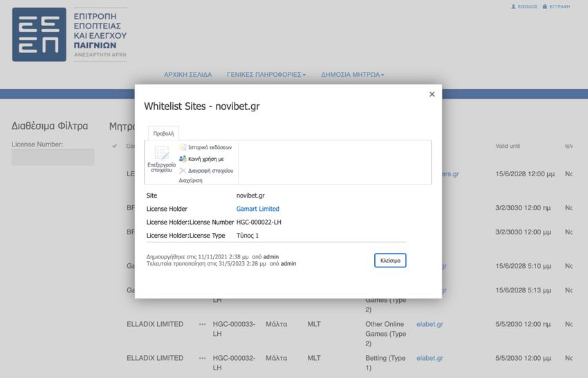
Task: Select the Τύπος 1 license type value
Action: point(248,235)
